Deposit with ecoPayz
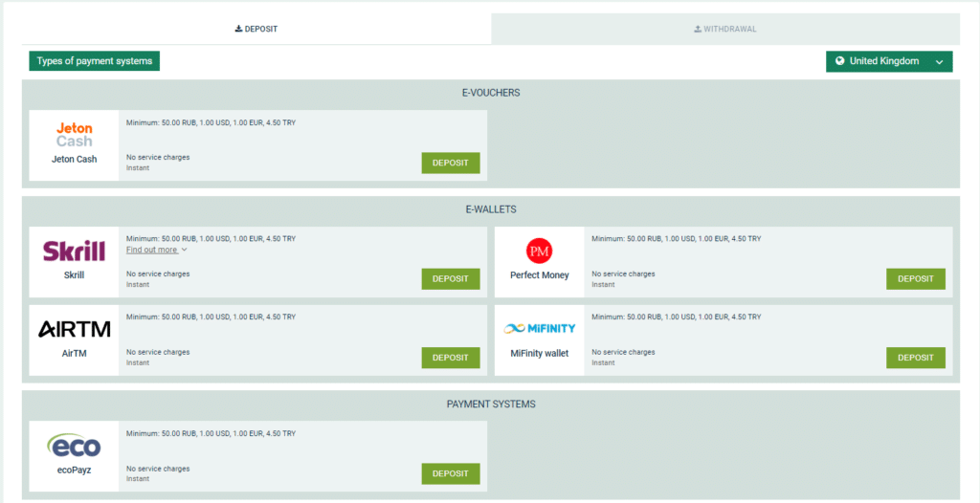980x503 pixels. (x=451, y=473)
